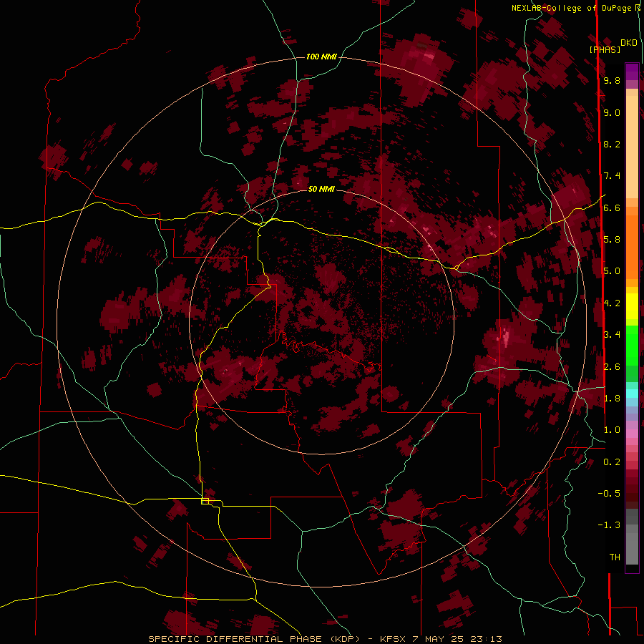Click the 3.4 value on the color scale
The image size is (644, 644).
tap(612, 335)
